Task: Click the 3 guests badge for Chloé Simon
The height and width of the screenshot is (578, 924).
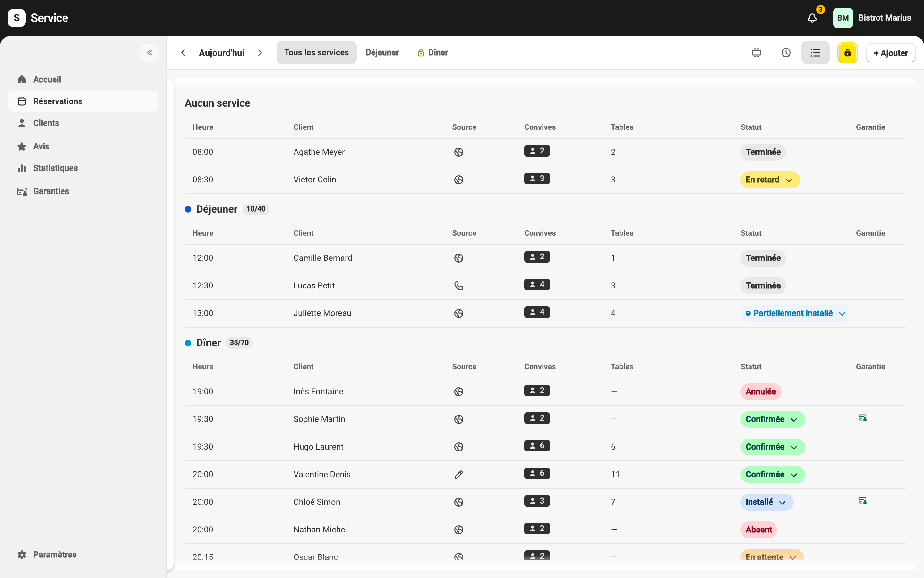Action: [537, 501]
